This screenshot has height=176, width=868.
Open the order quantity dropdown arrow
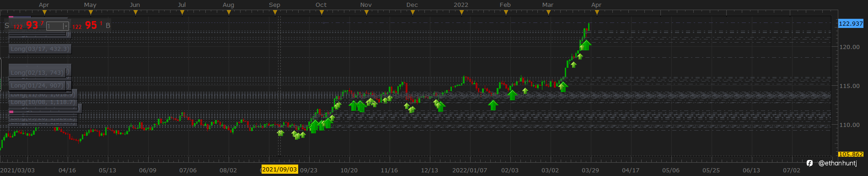pos(66,26)
